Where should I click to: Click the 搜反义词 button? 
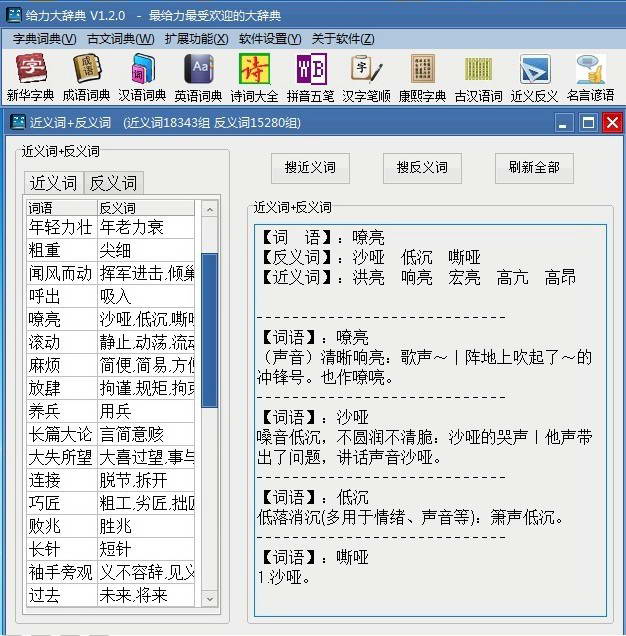pyautogui.click(x=422, y=168)
